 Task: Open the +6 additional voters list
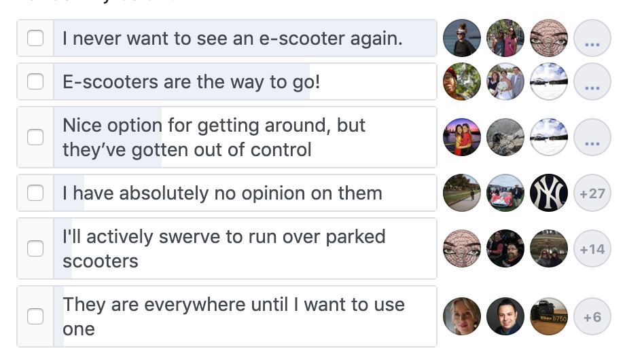pos(592,316)
